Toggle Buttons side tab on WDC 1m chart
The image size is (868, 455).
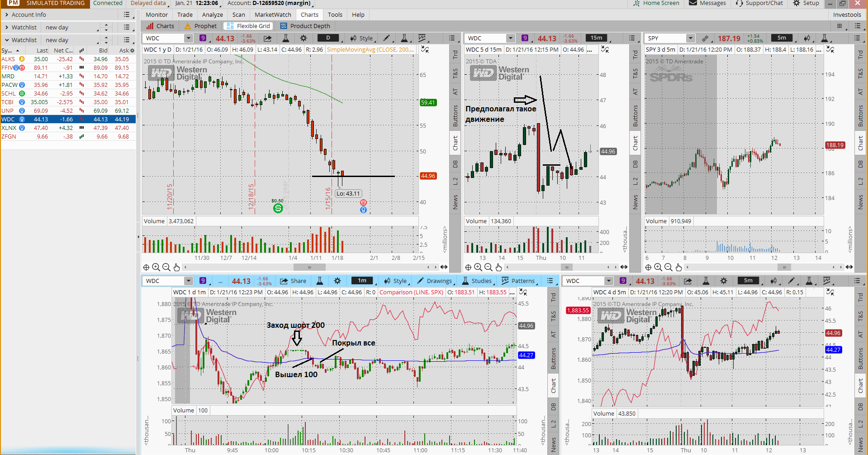pyautogui.click(x=553, y=359)
